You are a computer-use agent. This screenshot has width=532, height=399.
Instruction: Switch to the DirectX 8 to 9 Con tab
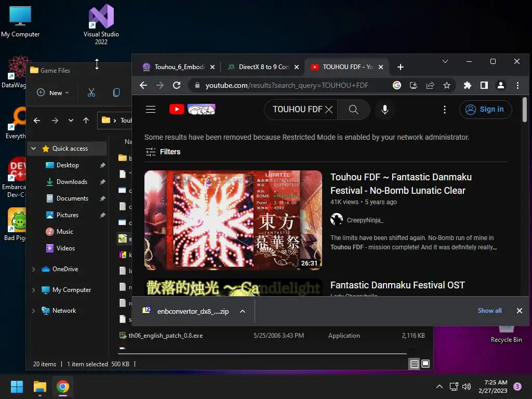coord(259,67)
